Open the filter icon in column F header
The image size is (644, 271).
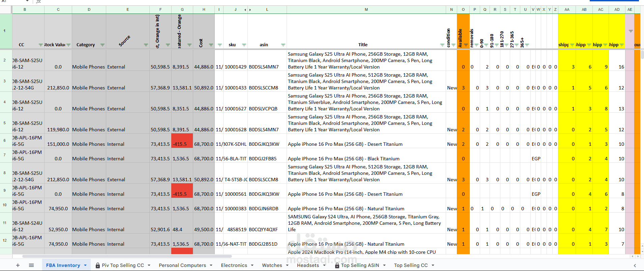point(168,45)
